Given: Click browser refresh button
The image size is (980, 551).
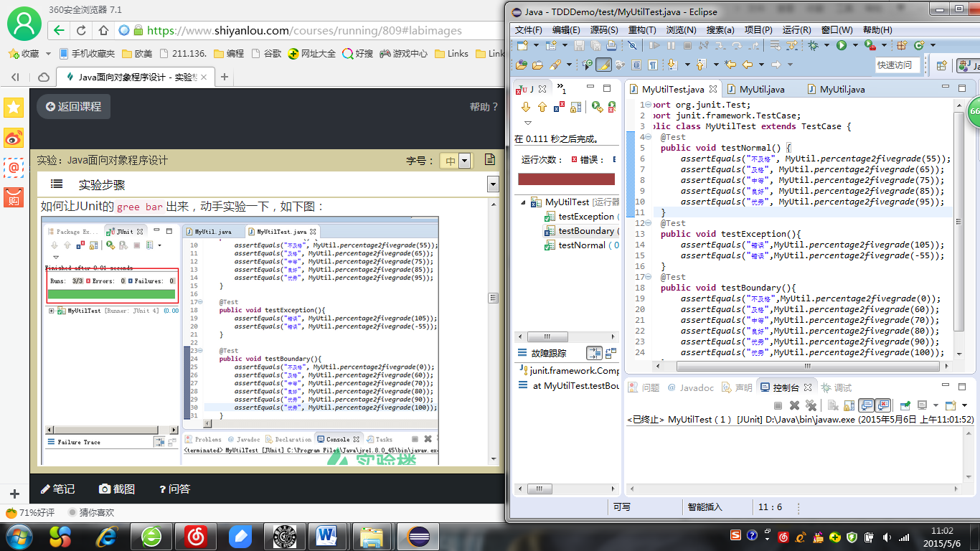Looking at the screenshot, I should pos(81,30).
